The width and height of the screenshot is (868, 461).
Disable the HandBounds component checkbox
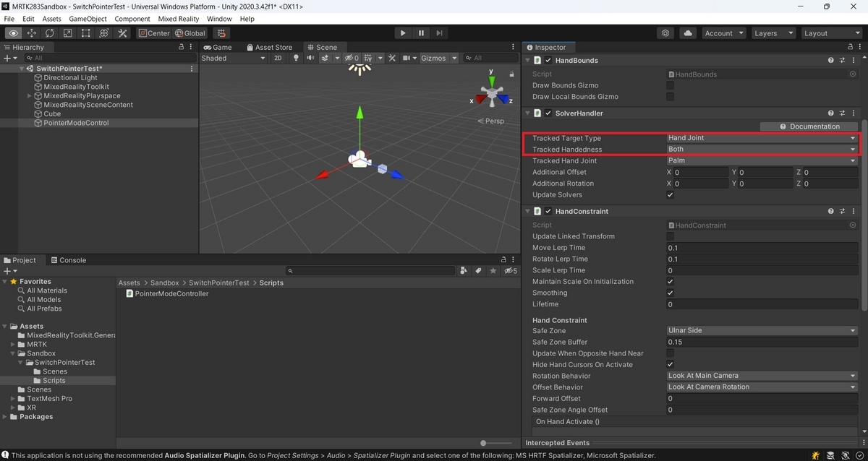point(548,61)
